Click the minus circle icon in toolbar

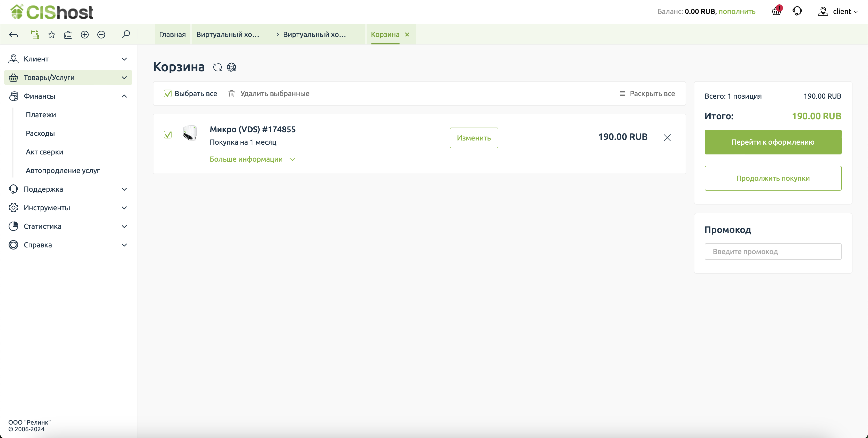101,34
